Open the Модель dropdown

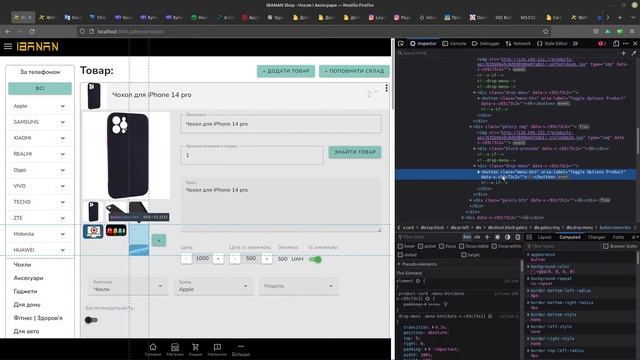click(x=298, y=286)
